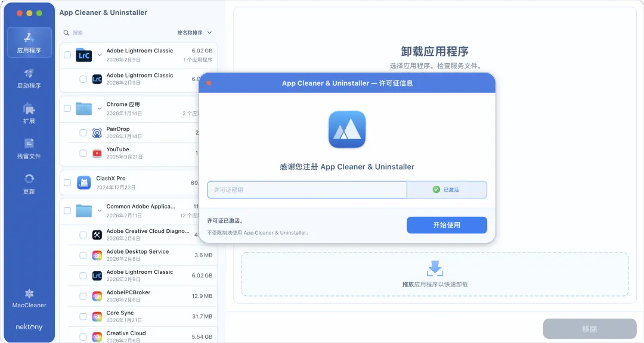
Task: Check the YouTube checkbox
Action: pyautogui.click(x=83, y=154)
